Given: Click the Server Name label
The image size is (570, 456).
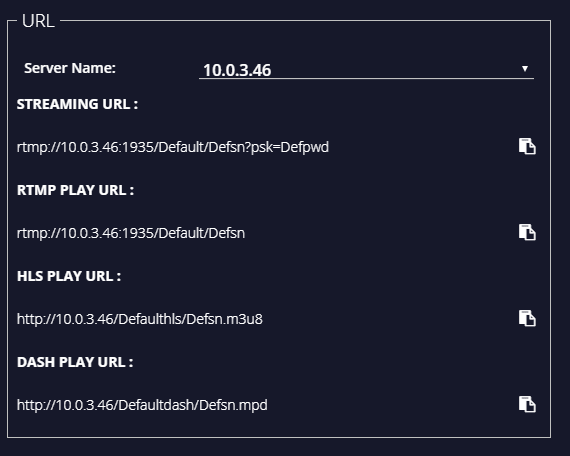Looking at the screenshot, I should coord(70,68).
